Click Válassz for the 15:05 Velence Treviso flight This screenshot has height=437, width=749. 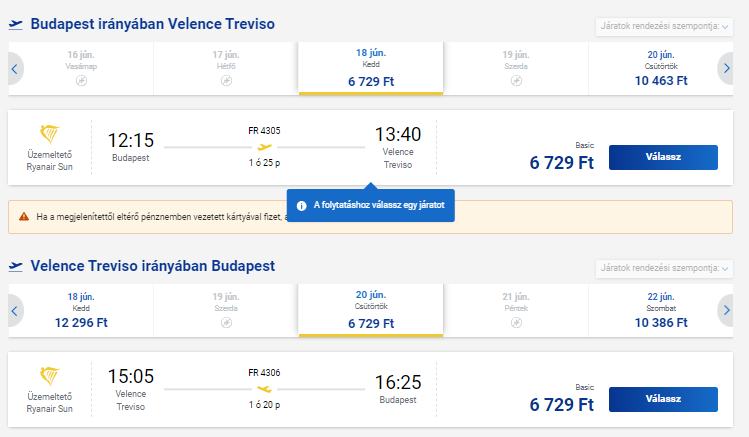coord(663,399)
